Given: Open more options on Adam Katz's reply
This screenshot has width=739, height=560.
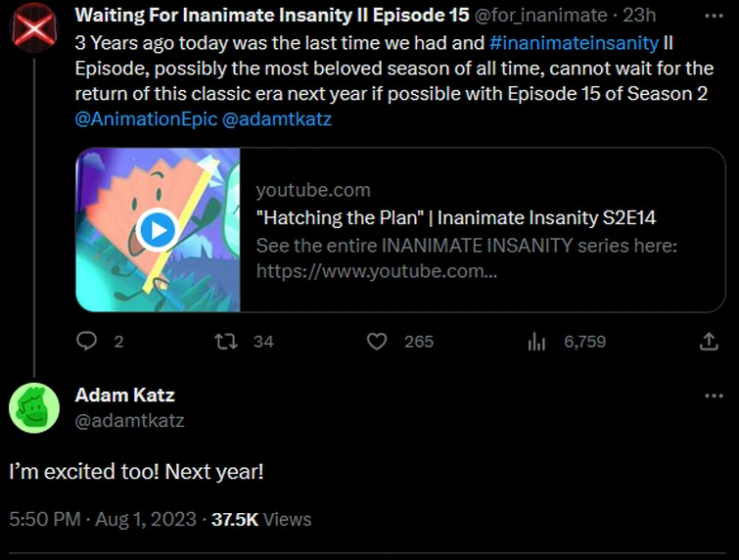Looking at the screenshot, I should (x=714, y=396).
